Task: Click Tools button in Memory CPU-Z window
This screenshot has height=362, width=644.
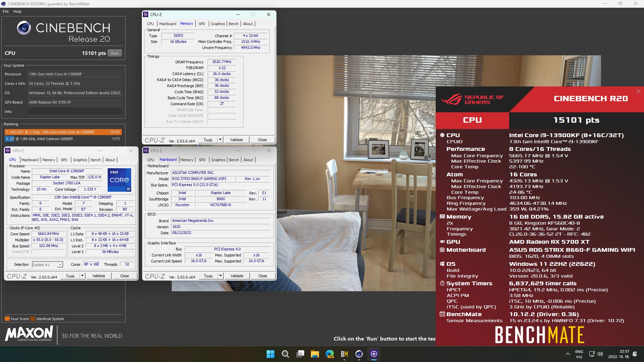Action: (208, 140)
